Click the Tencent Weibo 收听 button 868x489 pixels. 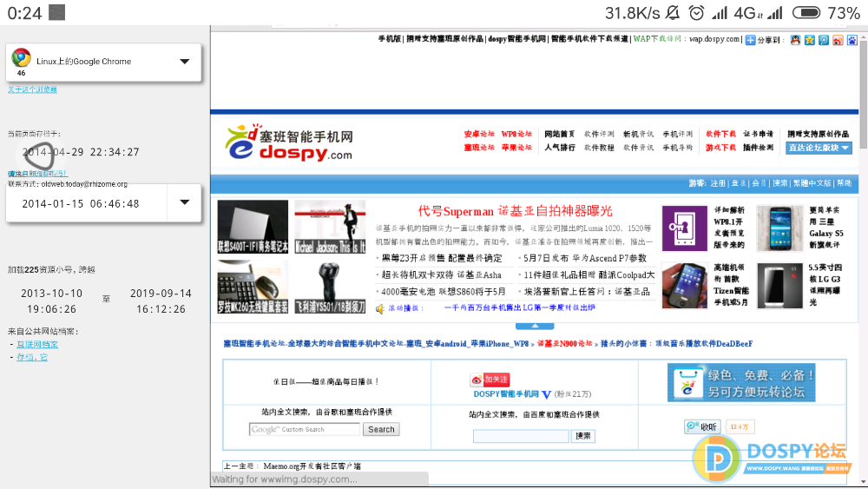pos(702,427)
